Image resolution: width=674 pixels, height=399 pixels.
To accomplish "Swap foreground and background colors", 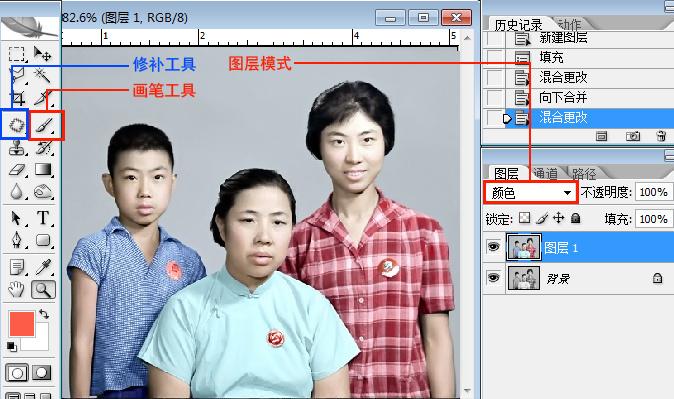I will coord(44,314).
